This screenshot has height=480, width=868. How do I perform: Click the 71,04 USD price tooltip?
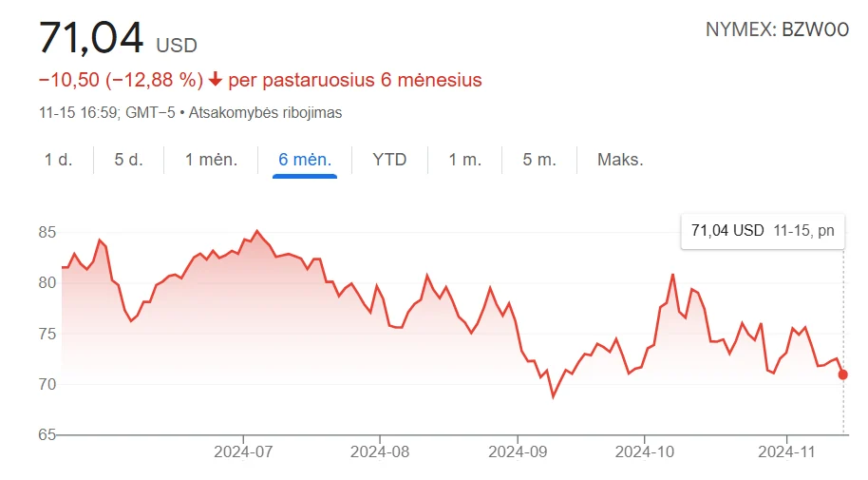point(763,231)
